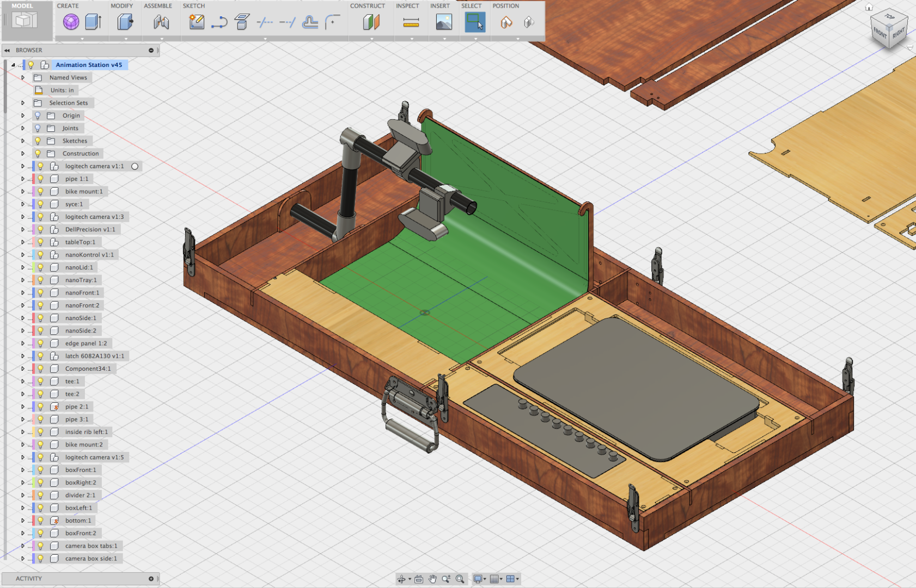Screen dimensions: 916x588
Task: Open the Measure tool under Inspect
Action: pos(410,23)
